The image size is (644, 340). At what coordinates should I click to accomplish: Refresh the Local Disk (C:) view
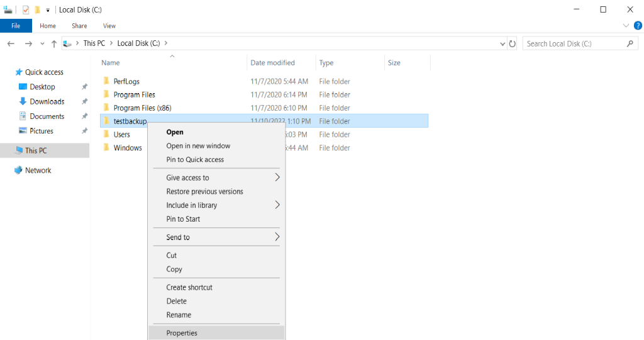click(x=512, y=43)
